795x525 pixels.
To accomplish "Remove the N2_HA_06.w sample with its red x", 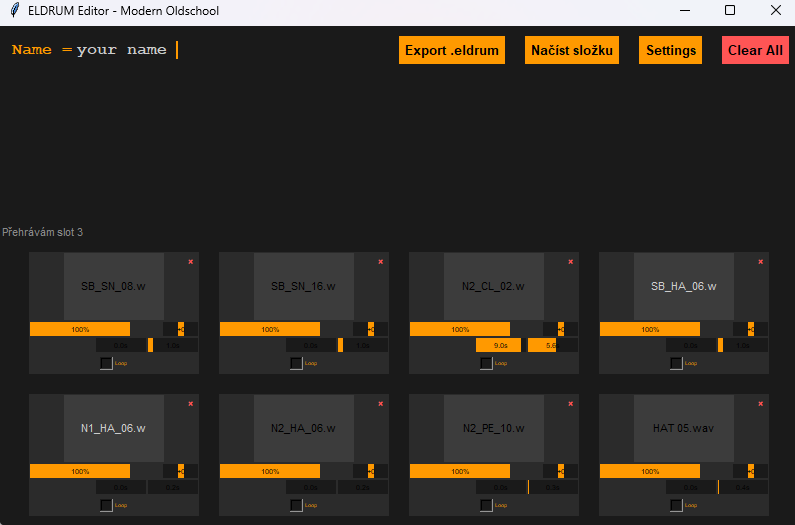I will point(381,404).
